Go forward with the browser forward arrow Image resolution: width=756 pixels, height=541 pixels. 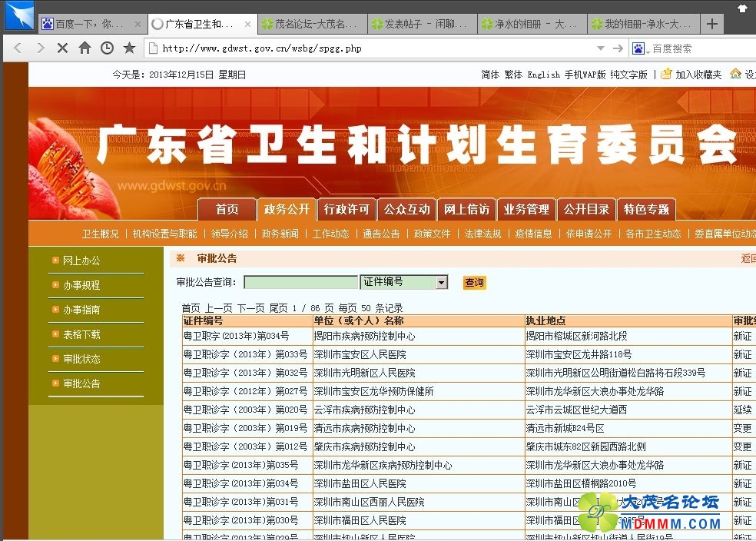point(41,48)
